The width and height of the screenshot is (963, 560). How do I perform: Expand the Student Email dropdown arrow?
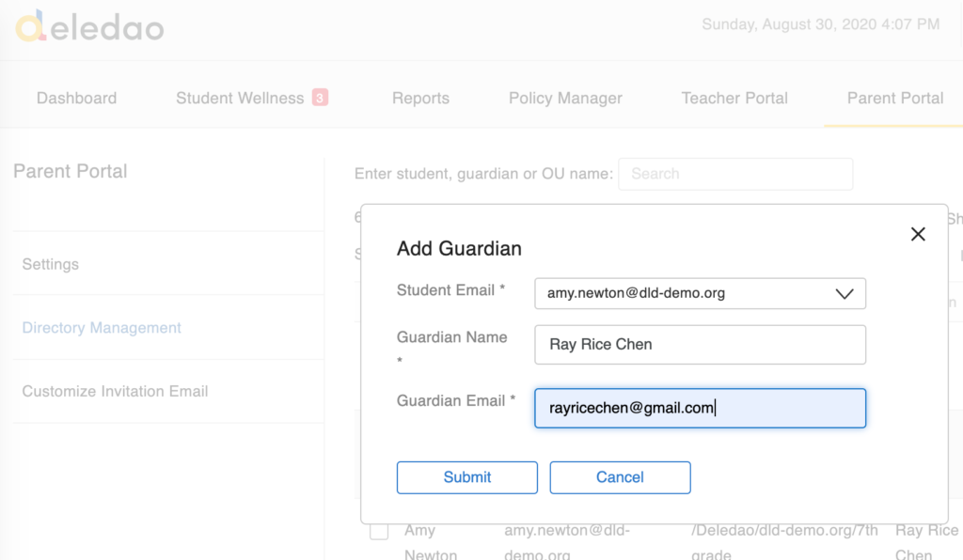[845, 293]
